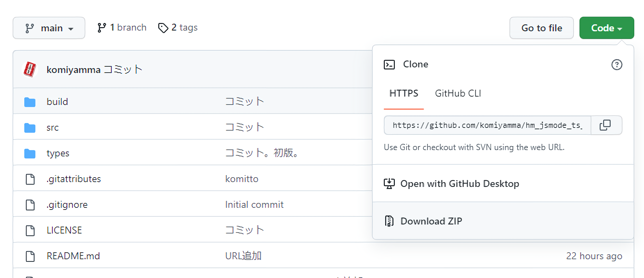Click the komiyamma user avatar
The image size is (644, 278).
coord(30,69)
